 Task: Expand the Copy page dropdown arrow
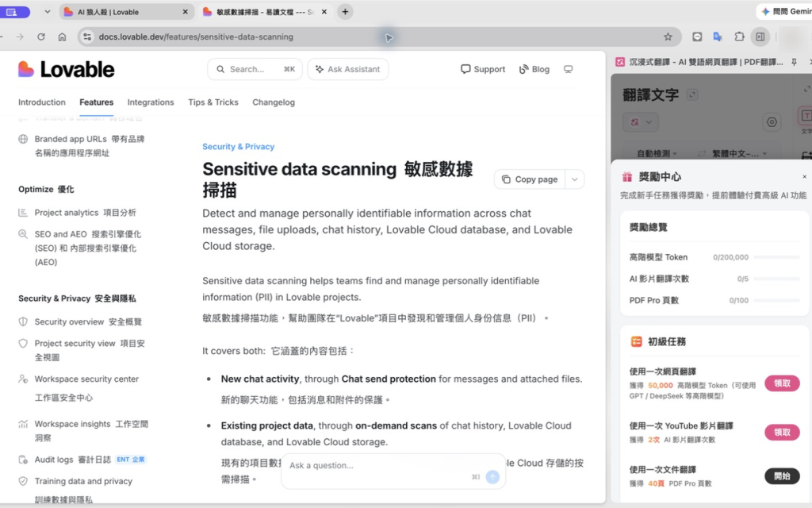(574, 179)
